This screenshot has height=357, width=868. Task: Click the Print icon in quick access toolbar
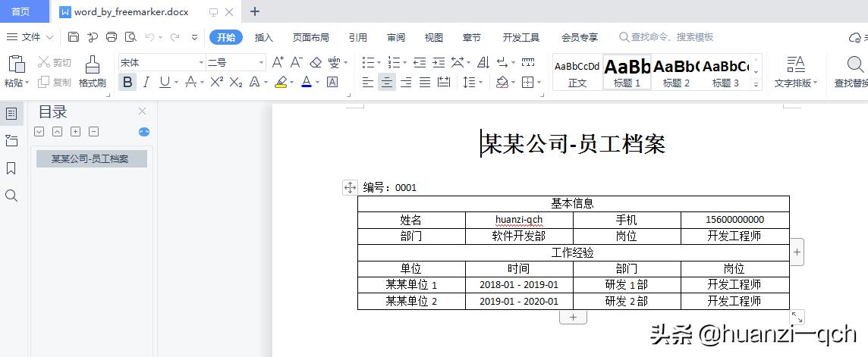[x=112, y=37]
